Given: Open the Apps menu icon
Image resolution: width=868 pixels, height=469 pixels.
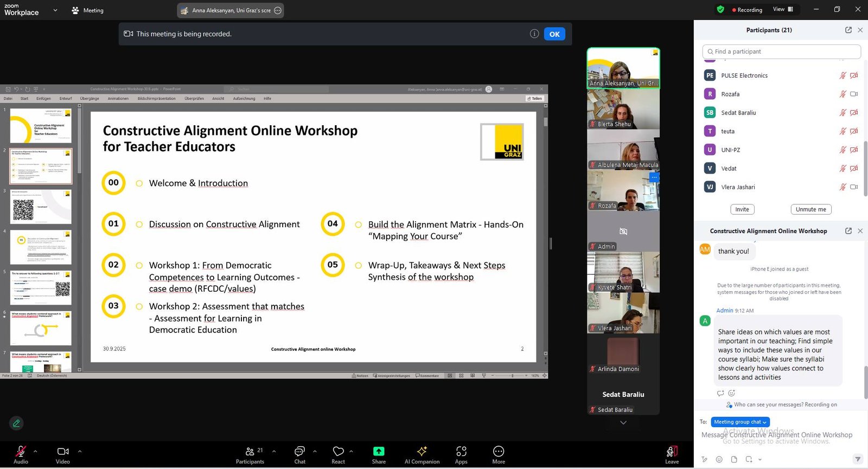Looking at the screenshot, I should [461, 452].
